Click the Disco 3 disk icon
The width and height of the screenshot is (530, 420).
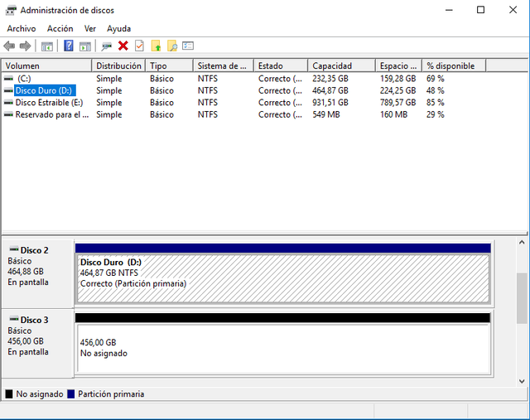coord(14,319)
